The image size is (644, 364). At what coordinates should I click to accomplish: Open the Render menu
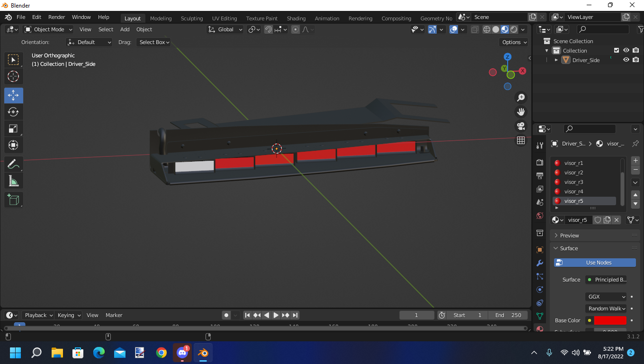(56, 17)
